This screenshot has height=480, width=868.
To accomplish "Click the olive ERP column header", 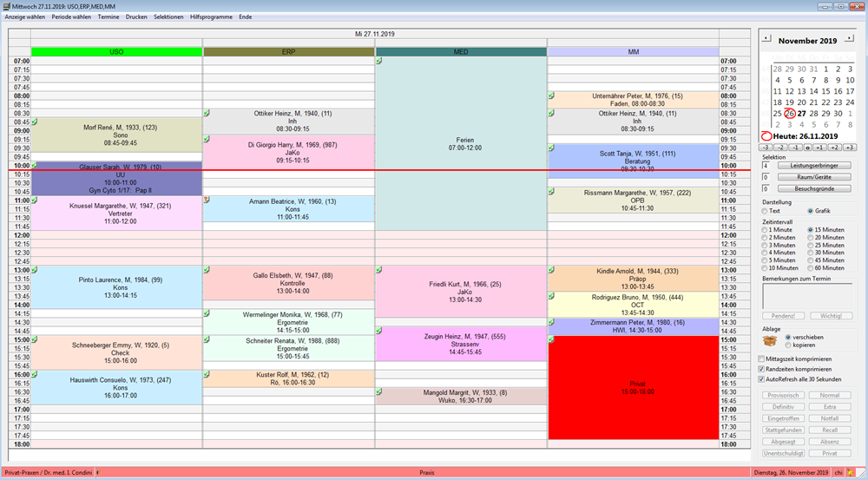I will [289, 52].
